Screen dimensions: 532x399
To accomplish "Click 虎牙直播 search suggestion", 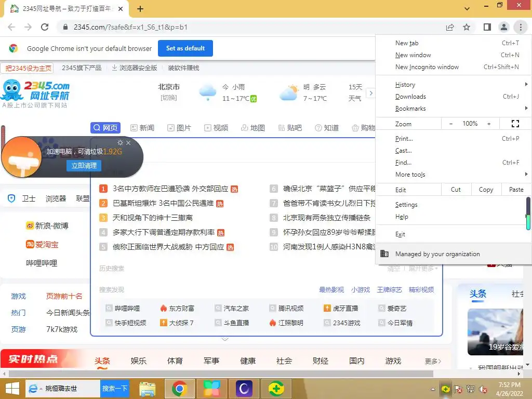I will click(x=341, y=309).
